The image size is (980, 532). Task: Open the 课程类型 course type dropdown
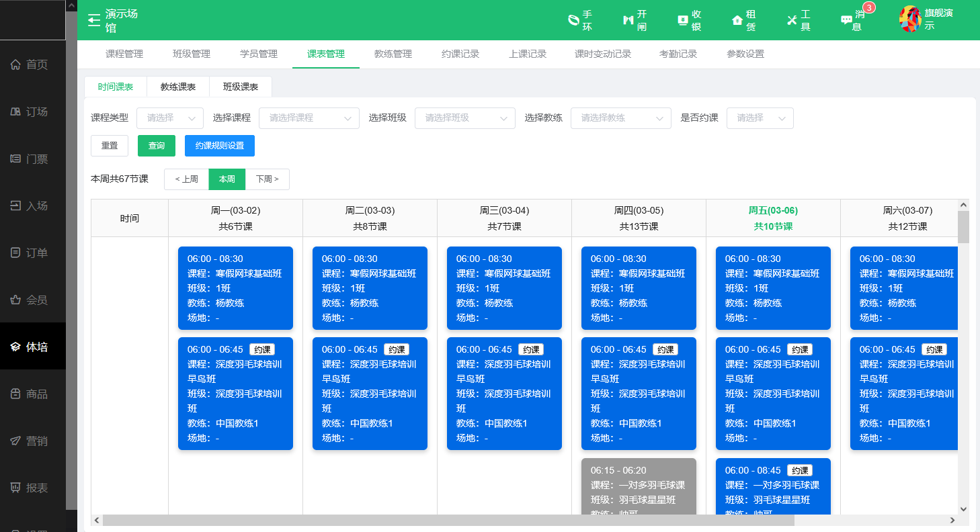(170, 118)
